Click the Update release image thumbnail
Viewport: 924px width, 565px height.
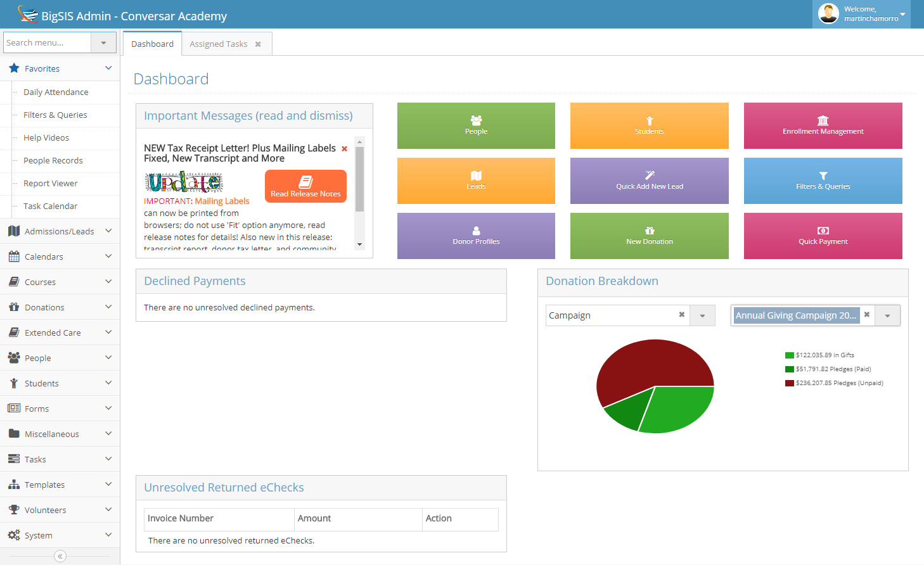(184, 182)
